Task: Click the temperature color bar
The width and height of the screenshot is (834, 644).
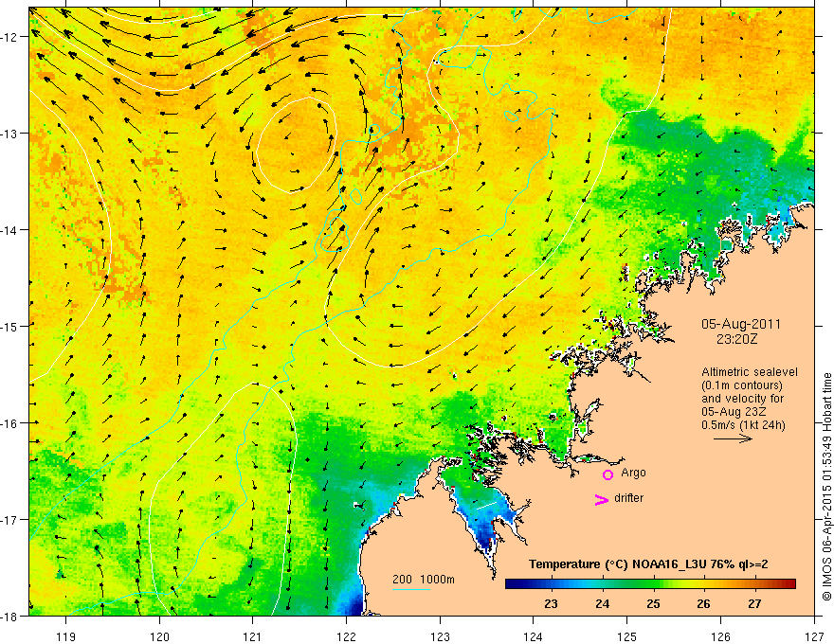Action: [x=650, y=583]
